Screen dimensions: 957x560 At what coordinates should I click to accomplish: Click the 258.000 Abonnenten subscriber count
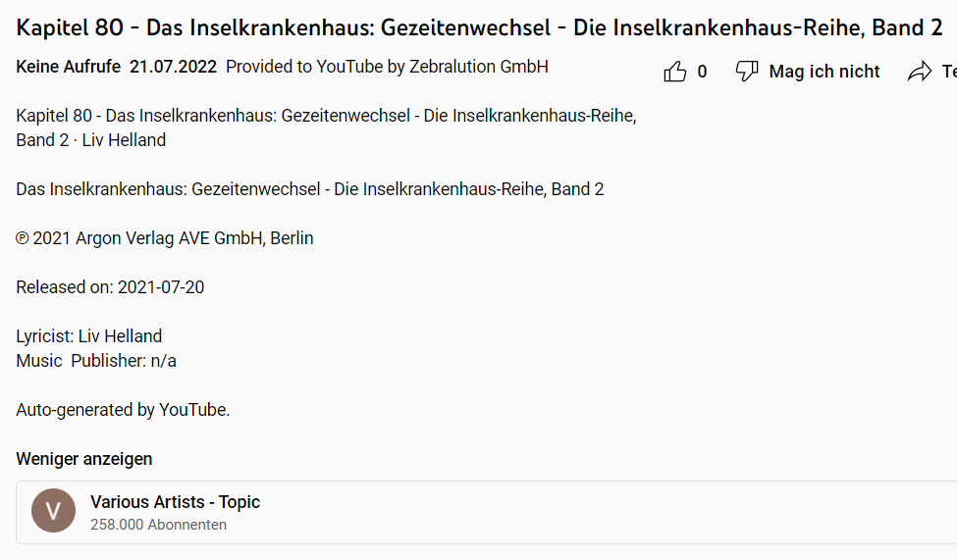[x=158, y=525]
